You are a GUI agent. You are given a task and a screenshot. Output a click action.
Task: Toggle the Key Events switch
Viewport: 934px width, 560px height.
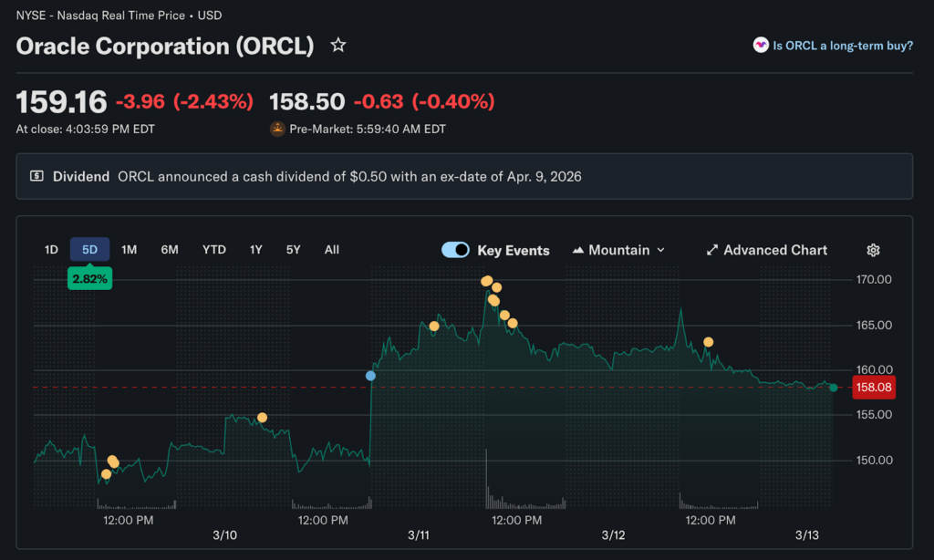coord(455,250)
